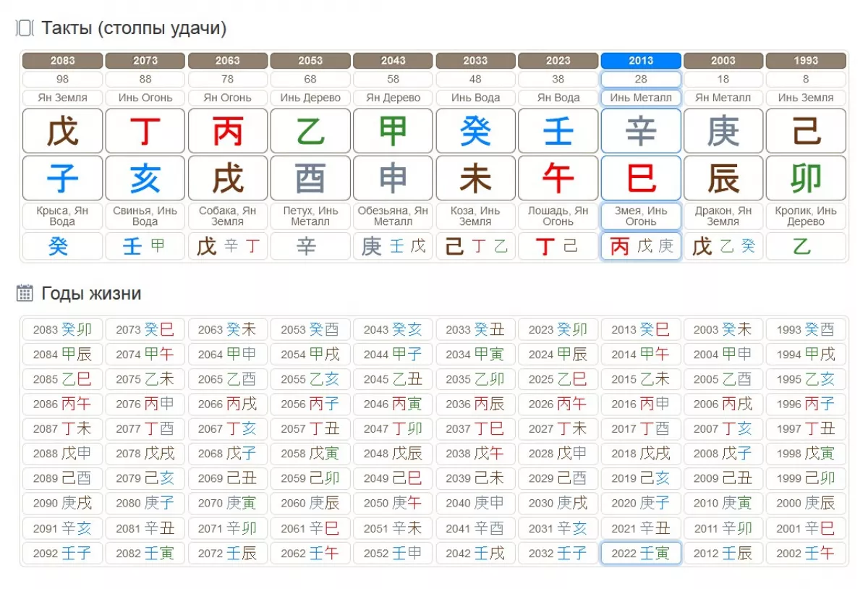The width and height of the screenshot is (868, 589).
Task: Select the year 2022 cell
Action: 641,554
